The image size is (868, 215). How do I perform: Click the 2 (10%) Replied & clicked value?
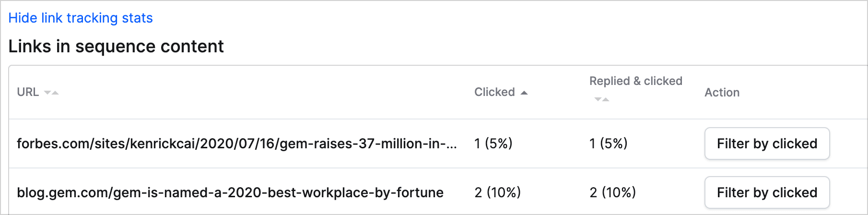point(612,192)
